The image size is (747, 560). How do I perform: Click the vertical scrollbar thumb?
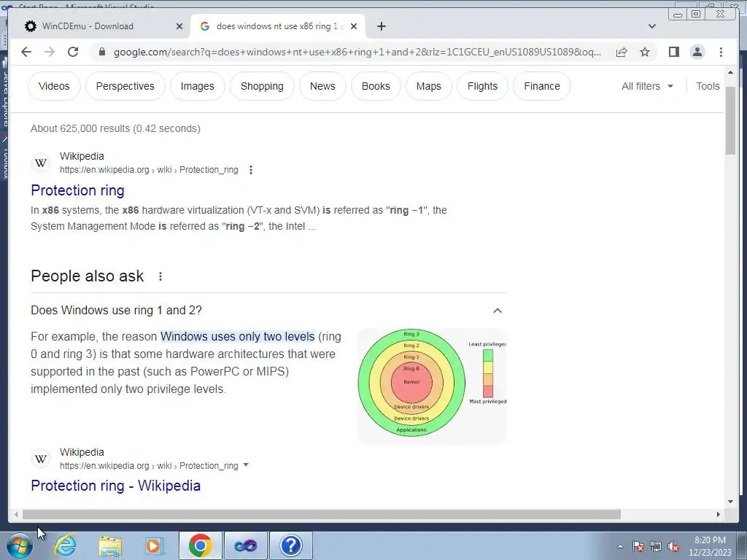tap(730, 122)
